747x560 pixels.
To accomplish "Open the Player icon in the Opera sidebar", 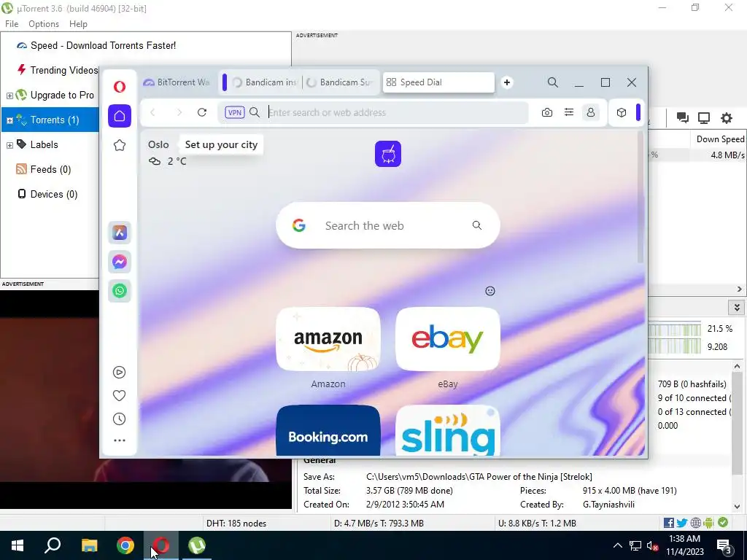I will (119, 373).
